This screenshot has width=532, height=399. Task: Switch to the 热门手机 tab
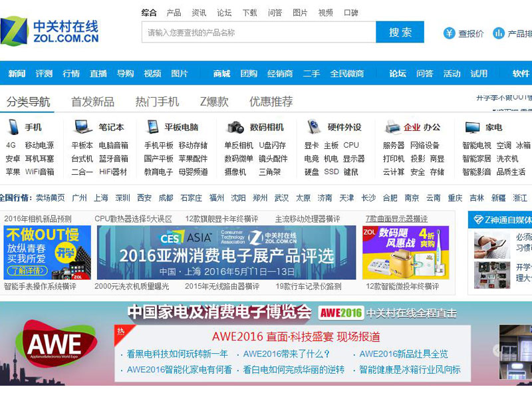tap(157, 102)
